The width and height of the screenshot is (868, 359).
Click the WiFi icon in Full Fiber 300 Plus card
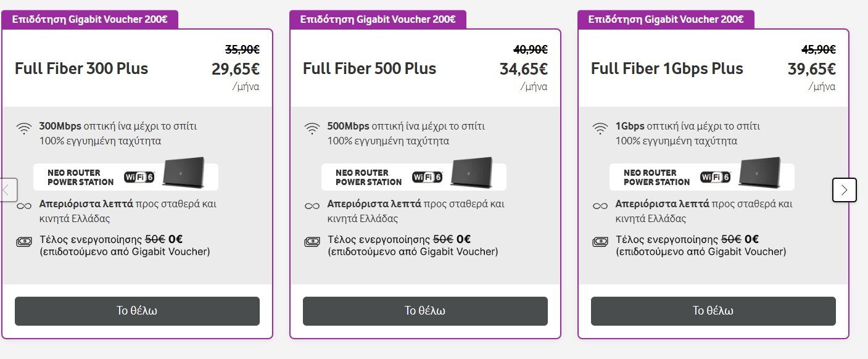pos(24,128)
